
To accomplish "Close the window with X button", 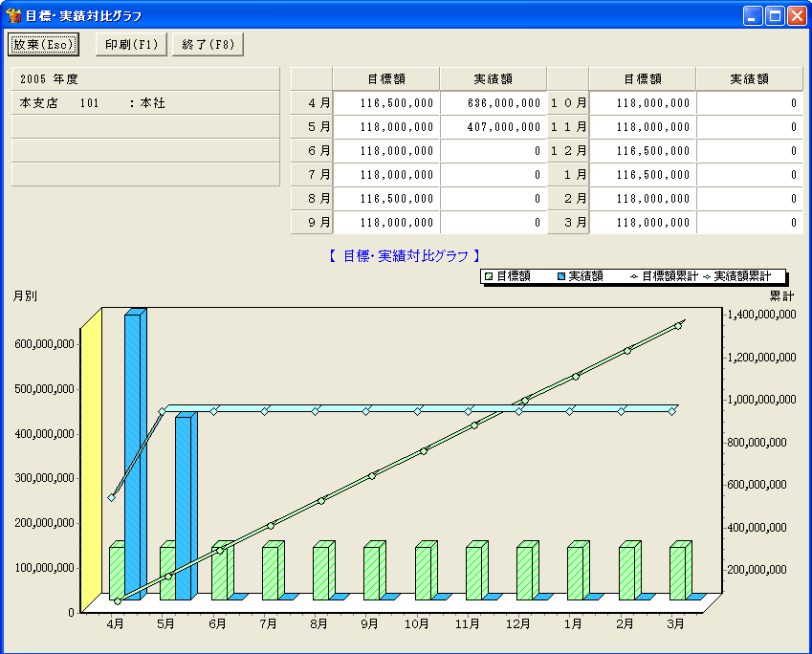I will pyautogui.click(x=797, y=16).
